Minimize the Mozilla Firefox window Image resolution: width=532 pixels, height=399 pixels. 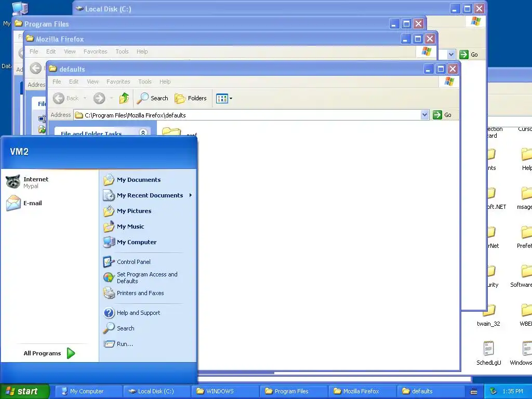pos(405,39)
